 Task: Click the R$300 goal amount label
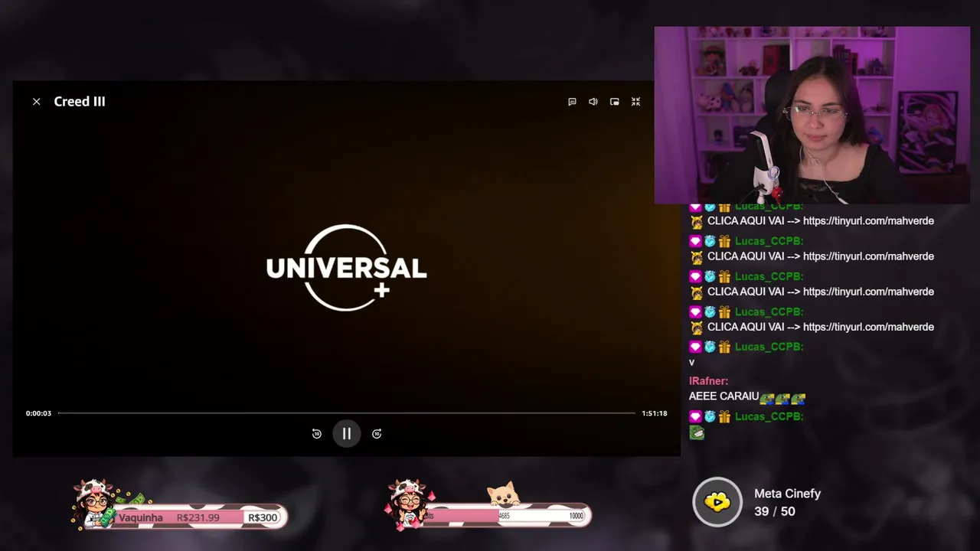pyautogui.click(x=263, y=518)
